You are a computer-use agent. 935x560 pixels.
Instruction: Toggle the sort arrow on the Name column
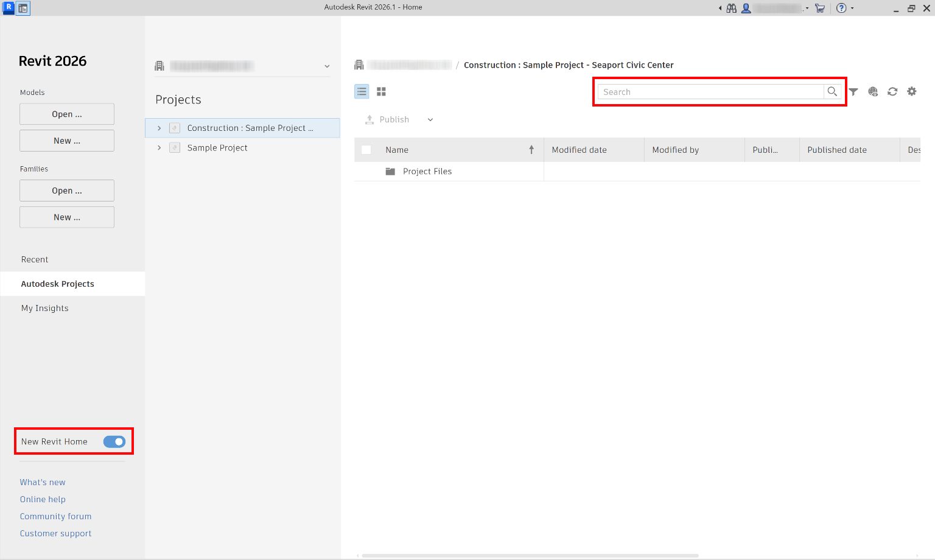531,149
